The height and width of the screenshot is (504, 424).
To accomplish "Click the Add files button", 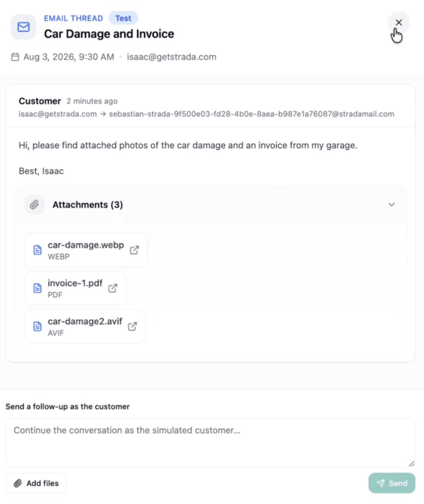I will (x=36, y=483).
